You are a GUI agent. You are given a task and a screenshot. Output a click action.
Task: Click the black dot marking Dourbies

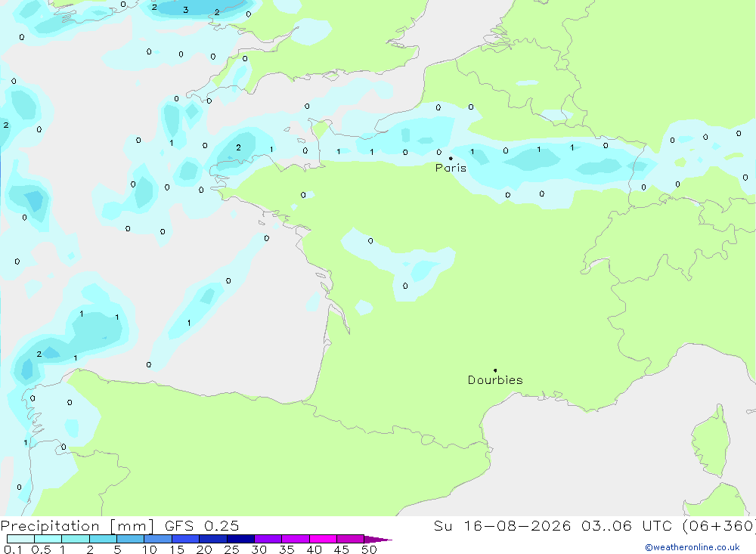[x=495, y=370]
